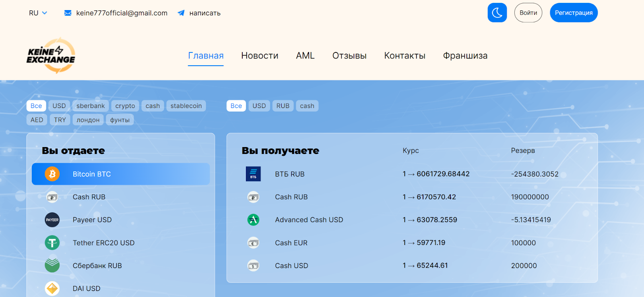Click the Tether ERC20 icon
Image resolution: width=644 pixels, height=297 pixels.
click(x=52, y=243)
